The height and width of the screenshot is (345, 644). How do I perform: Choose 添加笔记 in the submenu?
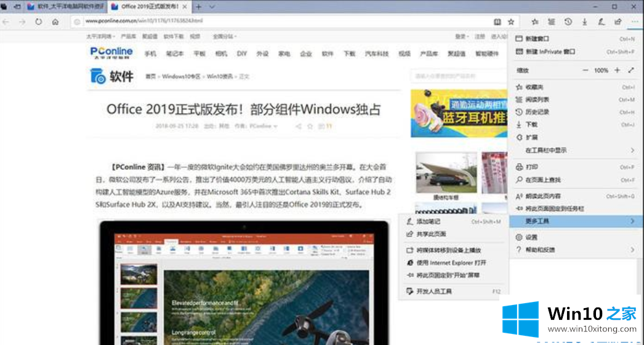[x=453, y=221]
